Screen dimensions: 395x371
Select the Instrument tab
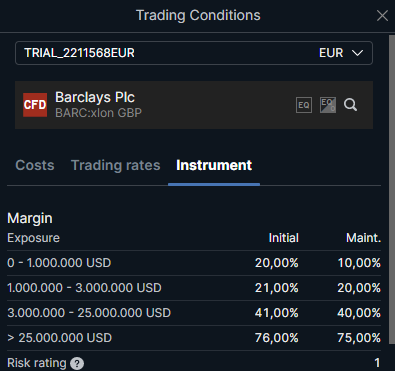tap(214, 165)
